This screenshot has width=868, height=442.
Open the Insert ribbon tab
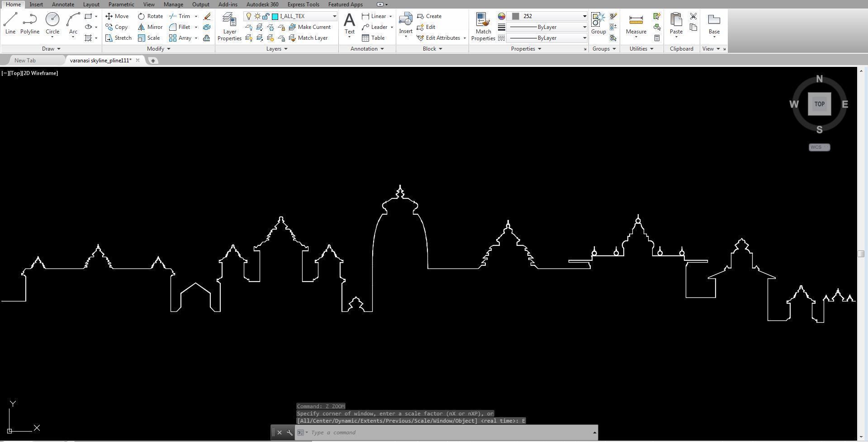(x=36, y=5)
